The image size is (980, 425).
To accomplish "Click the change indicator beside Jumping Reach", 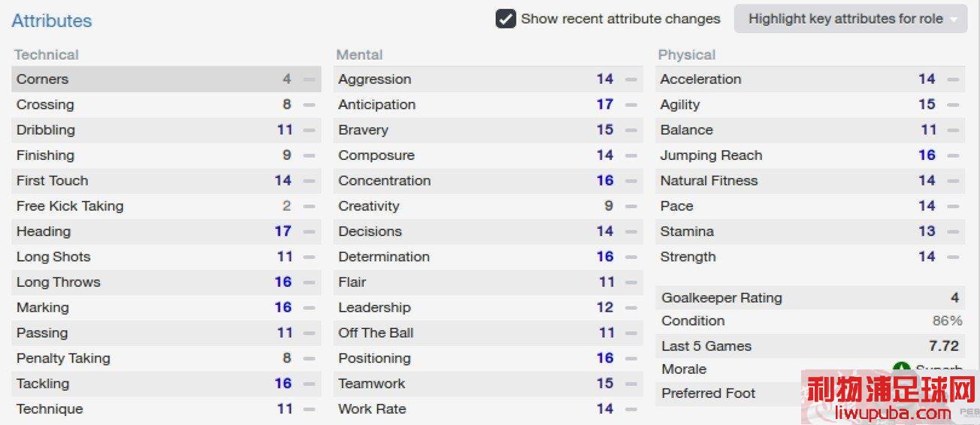I will pos(953,155).
